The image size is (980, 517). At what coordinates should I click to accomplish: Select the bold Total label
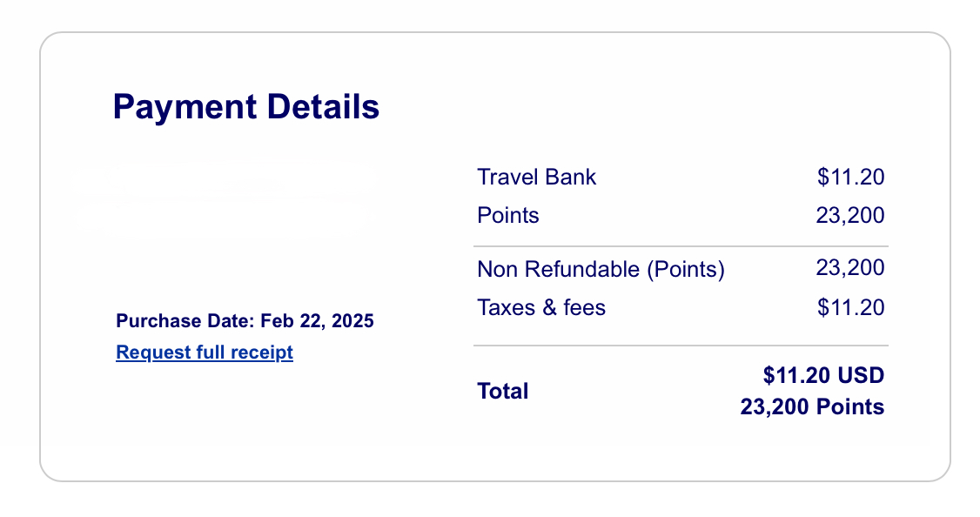click(503, 392)
